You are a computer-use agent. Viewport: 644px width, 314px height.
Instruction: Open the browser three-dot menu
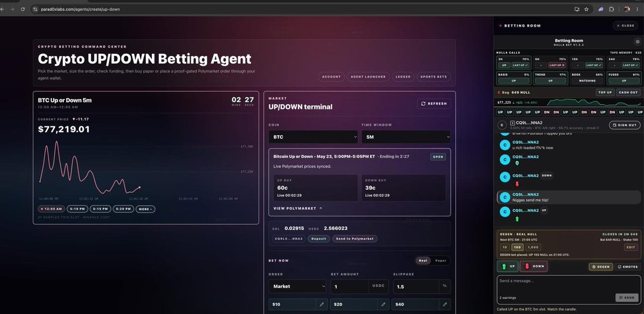click(x=639, y=9)
